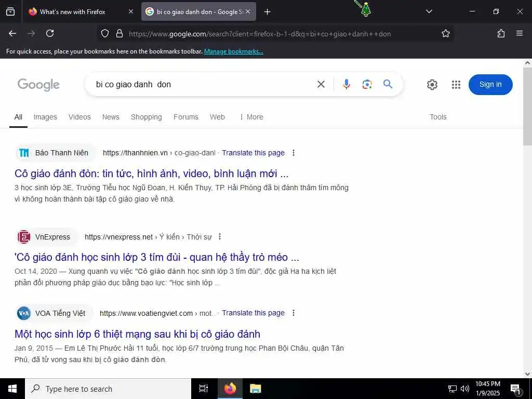Click Báo Thanh Niên site icon
532x399 pixels.
tap(24, 153)
